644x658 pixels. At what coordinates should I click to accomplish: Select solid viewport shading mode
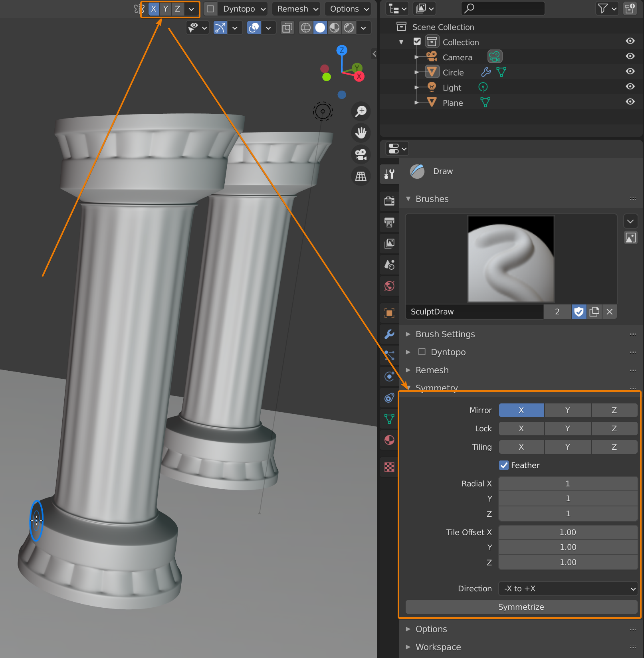[320, 28]
